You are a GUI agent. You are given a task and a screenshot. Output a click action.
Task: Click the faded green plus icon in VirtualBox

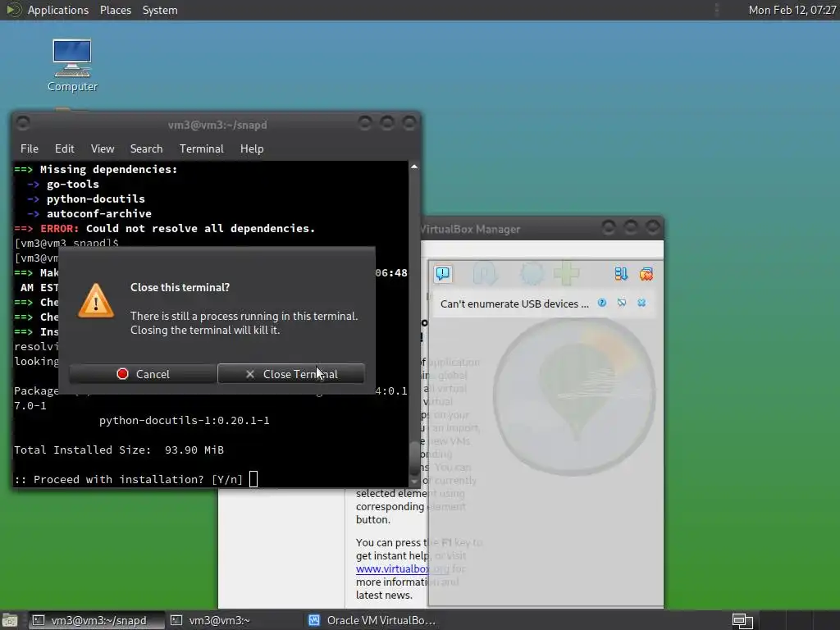[x=567, y=274]
